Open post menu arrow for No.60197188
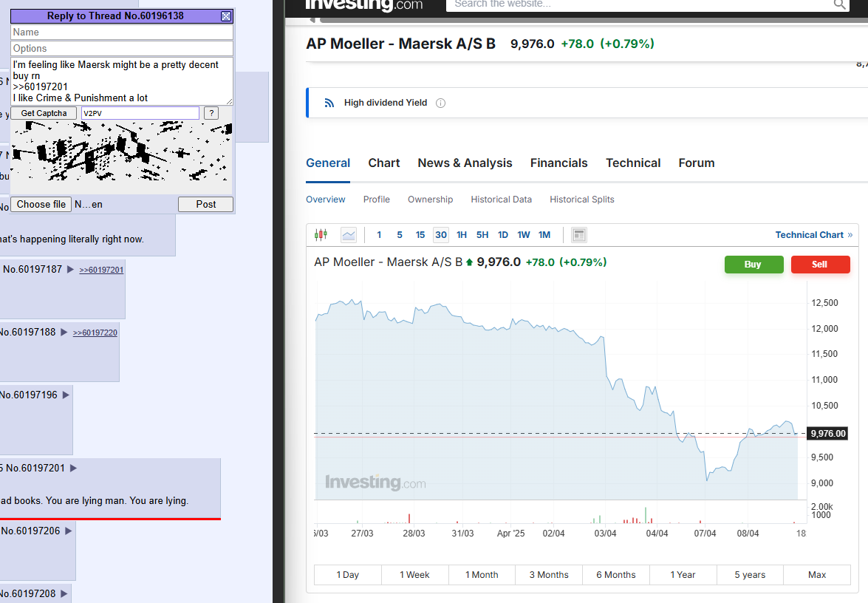The image size is (868, 603). pyautogui.click(x=64, y=333)
